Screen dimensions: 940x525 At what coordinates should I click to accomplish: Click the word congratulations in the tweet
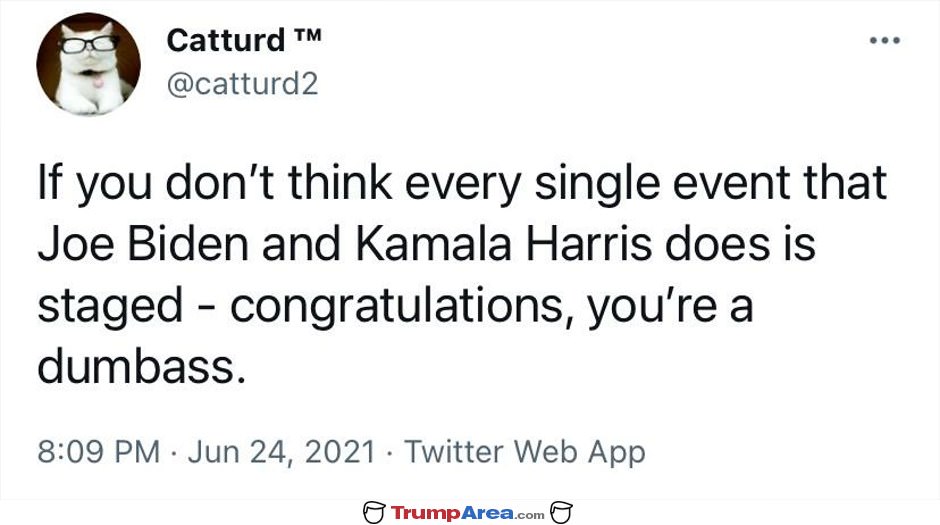click(403, 308)
